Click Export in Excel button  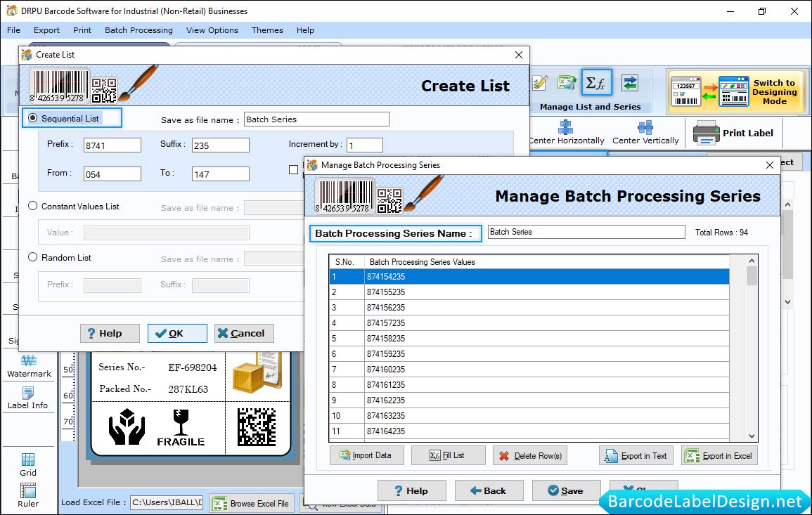tap(719, 455)
